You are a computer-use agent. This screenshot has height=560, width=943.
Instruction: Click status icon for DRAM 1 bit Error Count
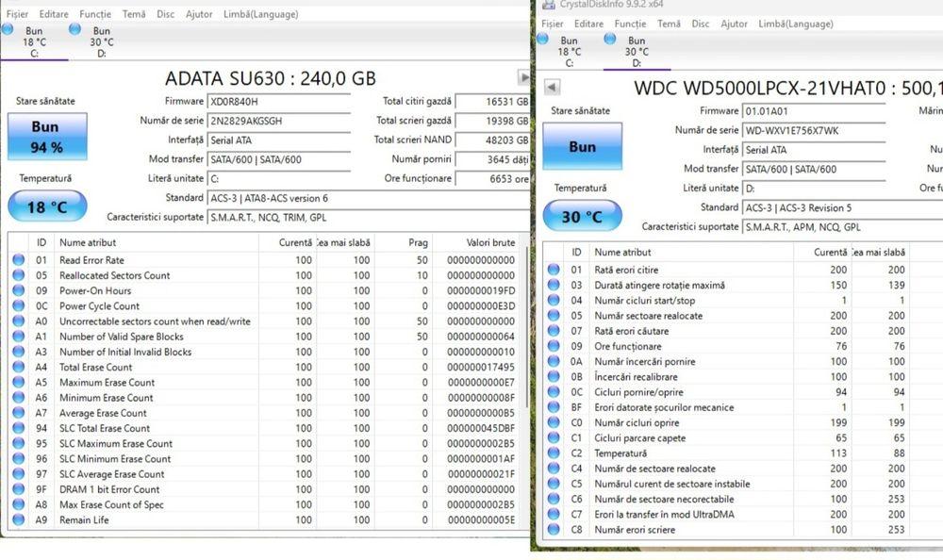19,489
